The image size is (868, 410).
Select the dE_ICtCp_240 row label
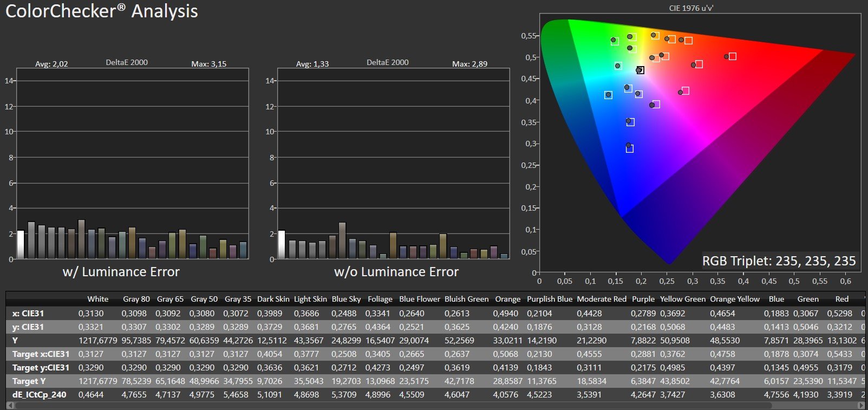[39, 394]
